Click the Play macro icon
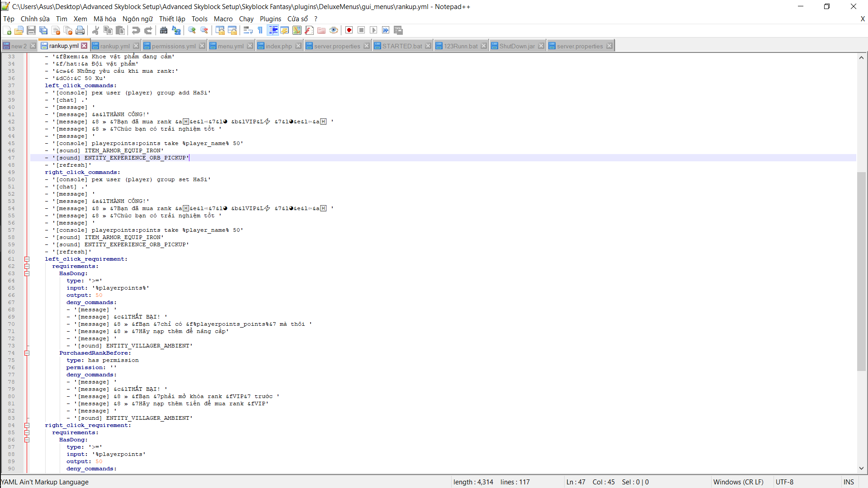This screenshot has height=488, width=868. [373, 30]
